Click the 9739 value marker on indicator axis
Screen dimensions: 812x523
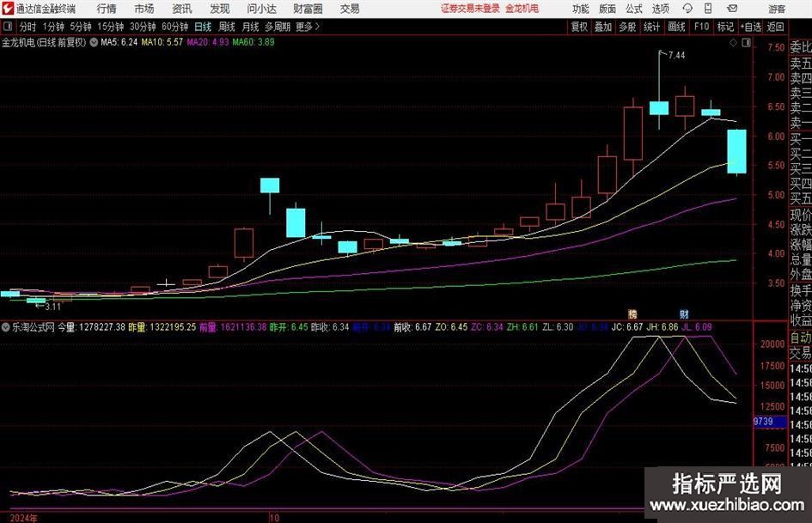[x=763, y=423]
